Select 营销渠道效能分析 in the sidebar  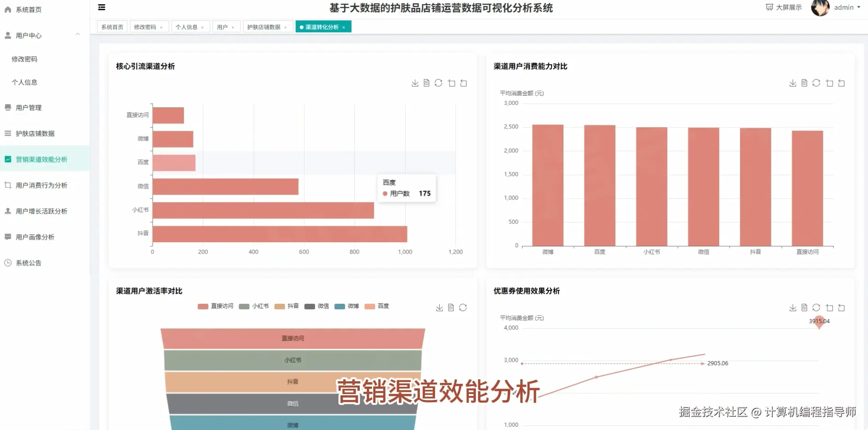(45, 159)
